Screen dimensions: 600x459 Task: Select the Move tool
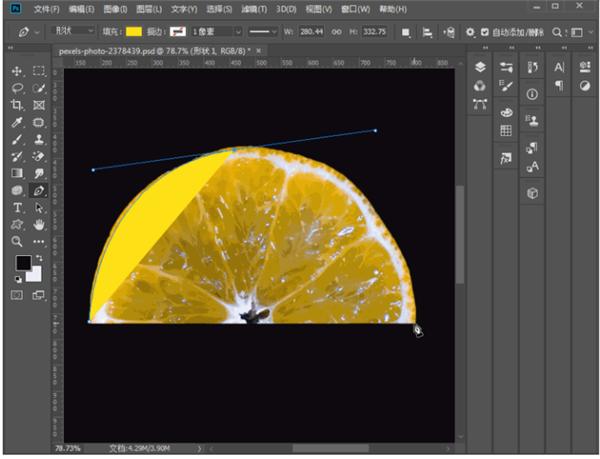(x=16, y=71)
